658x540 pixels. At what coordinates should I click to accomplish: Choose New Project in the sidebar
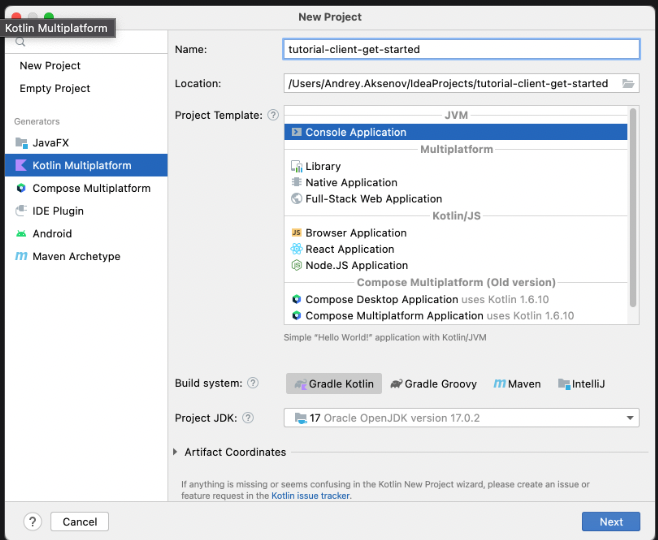tap(50, 65)
